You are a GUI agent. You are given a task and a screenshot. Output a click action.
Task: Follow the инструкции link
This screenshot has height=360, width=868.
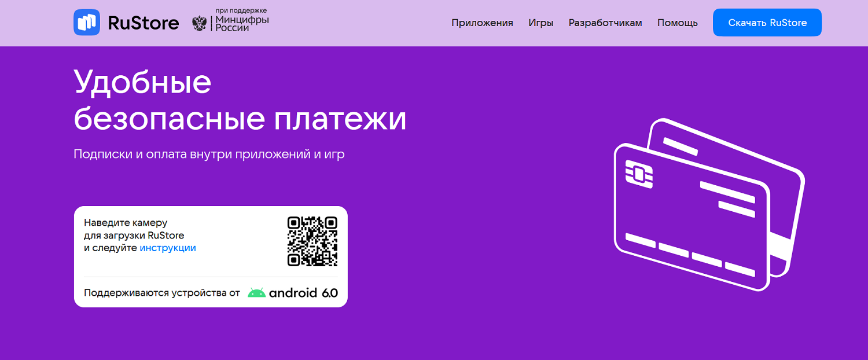(x=168, y=248)
